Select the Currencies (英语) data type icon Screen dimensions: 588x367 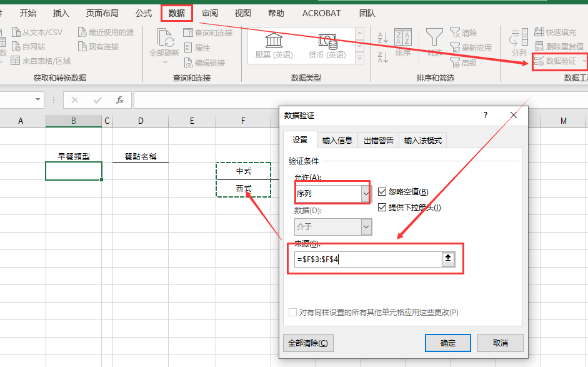pyautogui.click(x=329, y=44)
